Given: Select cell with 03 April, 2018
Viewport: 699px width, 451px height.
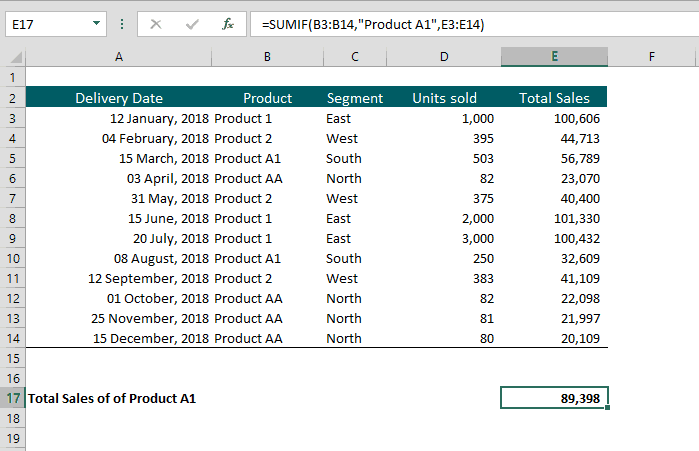Looking at the screenshot, I should point(119,179).
